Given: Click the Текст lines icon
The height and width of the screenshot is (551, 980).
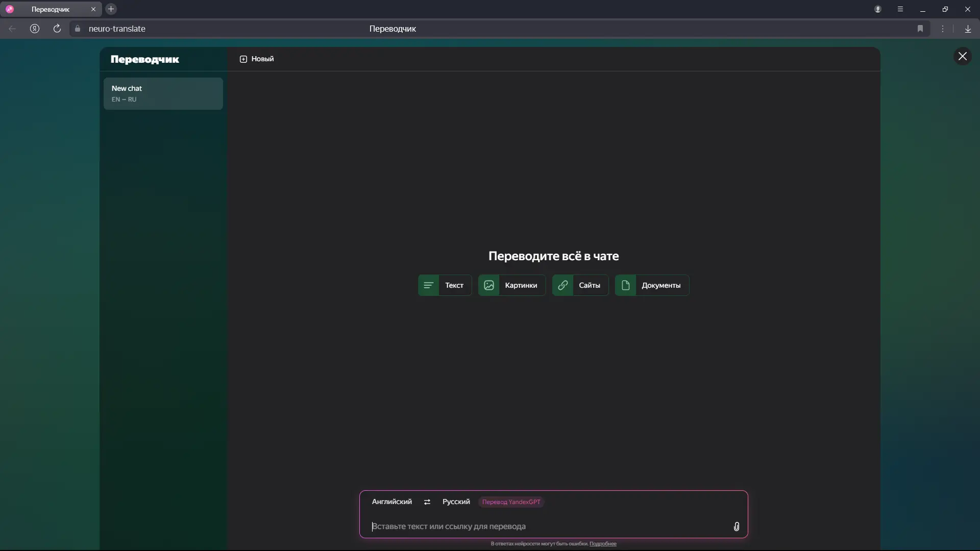Looking at the screenshot, I should [429, 285].
